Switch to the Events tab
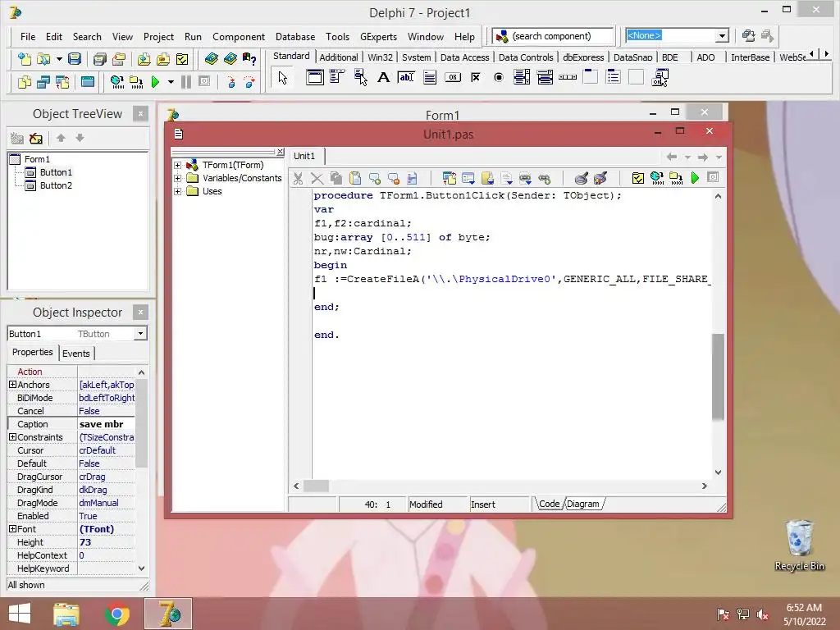Screen dimensions: 840x630 pyautogui.click(x=76, y=354)
